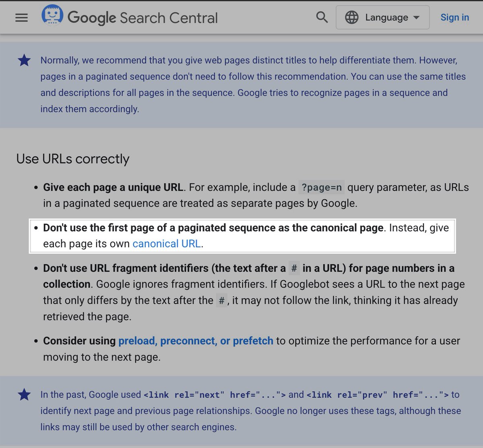Click the star icon beside 'In the past, Google'
This screenshot has height=448, width=483.
[x=24, y=395]
